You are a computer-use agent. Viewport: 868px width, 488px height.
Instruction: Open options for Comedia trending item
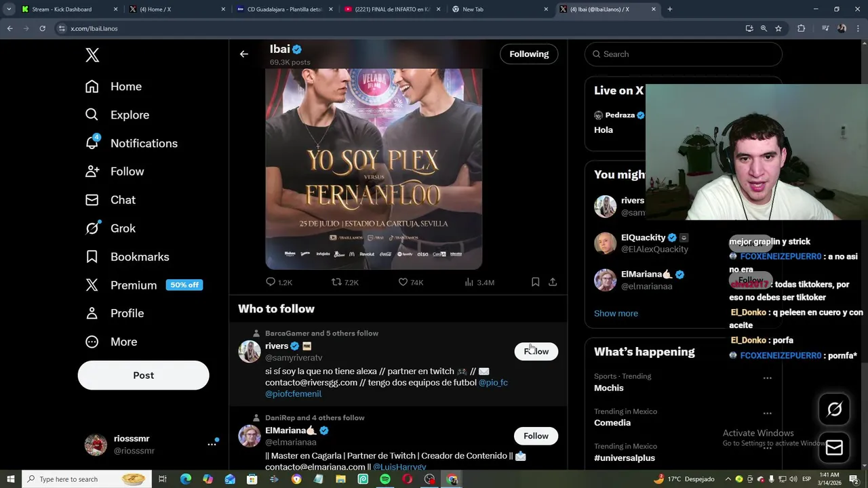point(767,413)
